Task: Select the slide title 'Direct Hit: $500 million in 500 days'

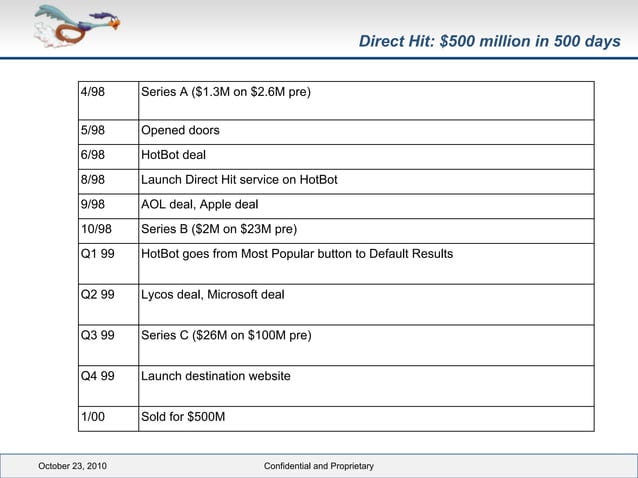Action: pyautogui.click(x=489, y=41)
